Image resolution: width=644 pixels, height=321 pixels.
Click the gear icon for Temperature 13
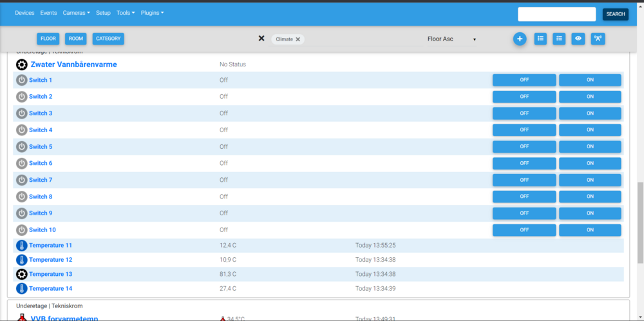(22, 275)
